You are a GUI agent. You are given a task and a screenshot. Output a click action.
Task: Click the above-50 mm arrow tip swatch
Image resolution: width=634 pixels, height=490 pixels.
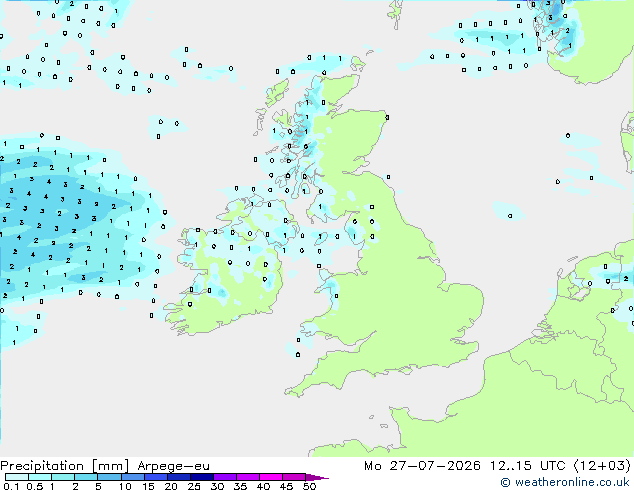point(317,477)
